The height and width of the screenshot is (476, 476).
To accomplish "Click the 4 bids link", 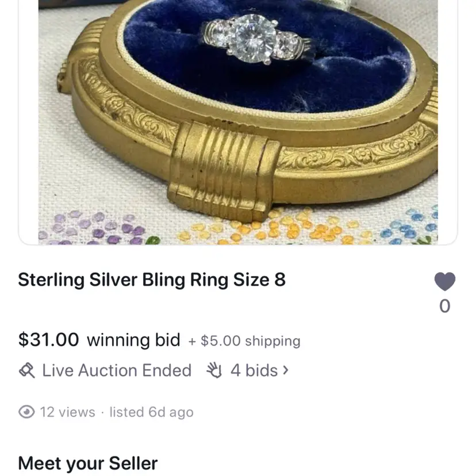I will [253, 370].
